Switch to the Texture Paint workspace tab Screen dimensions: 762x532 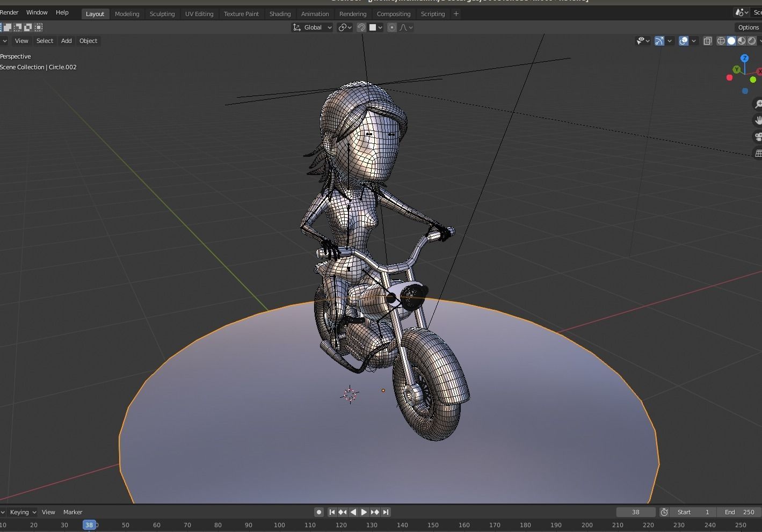(x=241, y=14)
